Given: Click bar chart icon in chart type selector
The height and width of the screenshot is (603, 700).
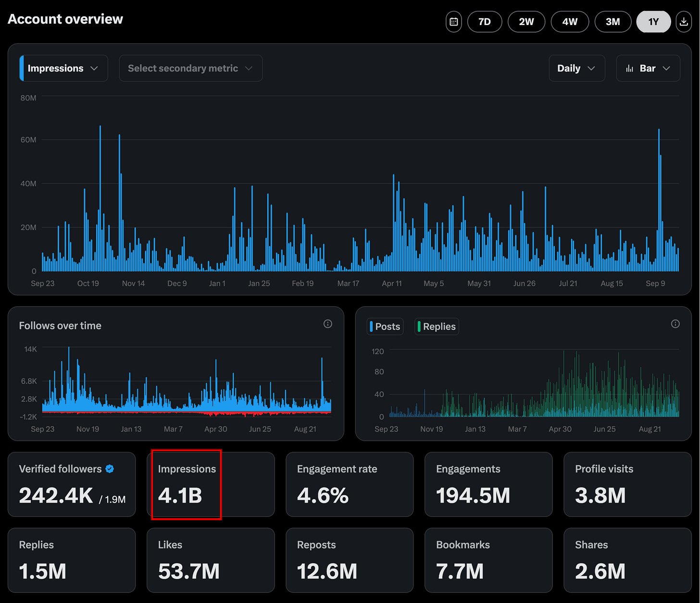Looking at the screenshot, I should pyautogui.click(x=629, y=68).
